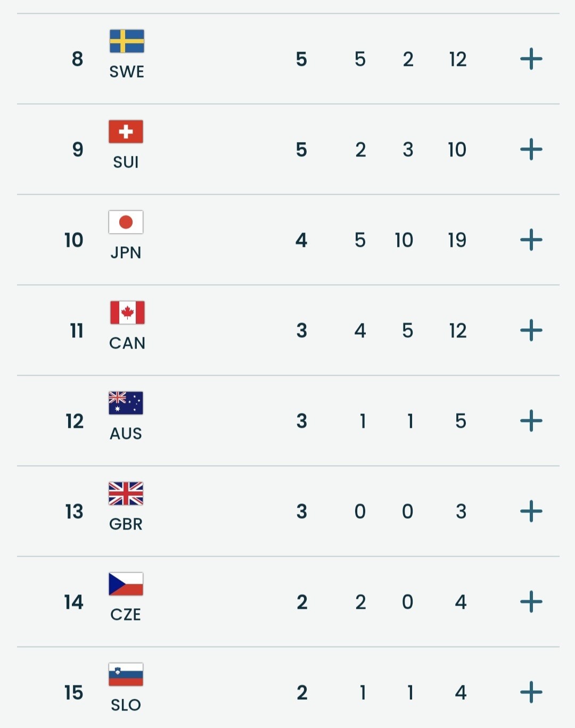Open Czech Republic details with plus icon
Viewport: 575px width, 728px height.
[531, 601]
